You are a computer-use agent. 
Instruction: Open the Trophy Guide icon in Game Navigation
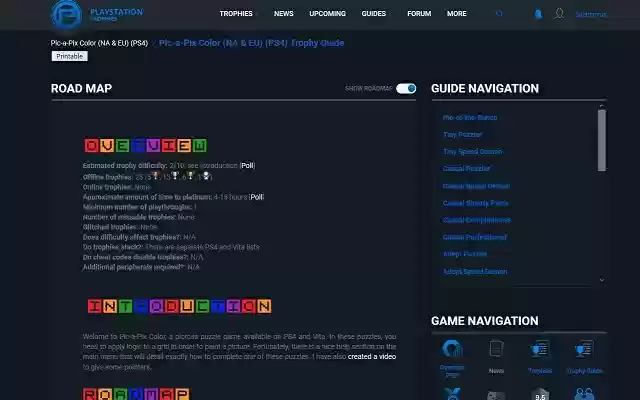(x=584, y=349)
